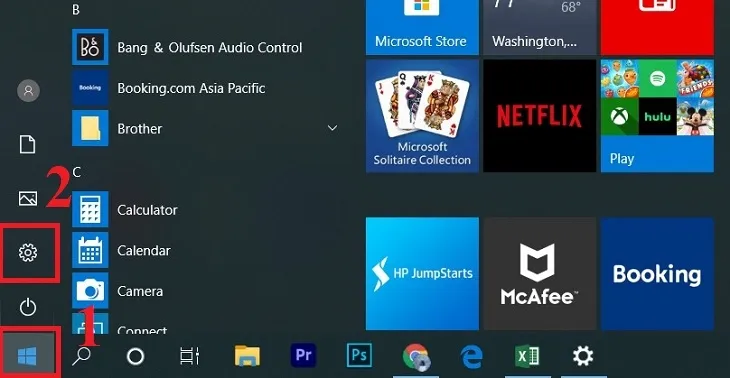Select Booking.com Asia Pacific text
The width and height of the screenshot is (730, 378).
point(191,88)
